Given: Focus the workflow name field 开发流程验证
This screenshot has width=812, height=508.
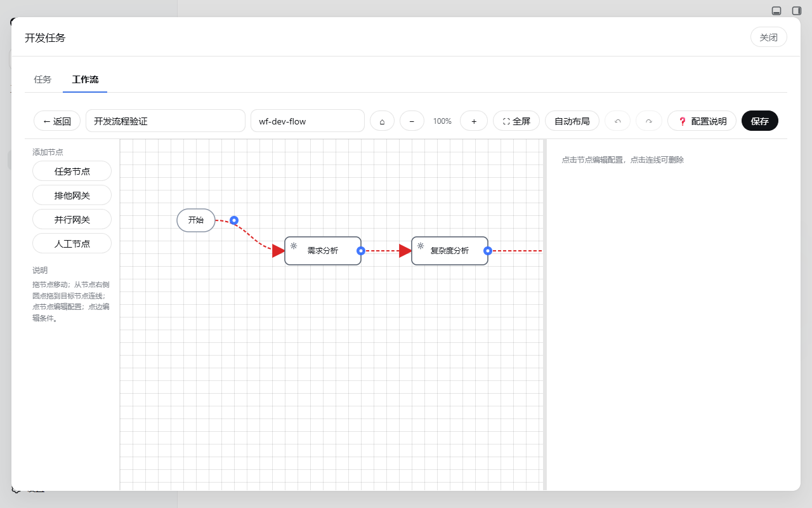Looking at the screenshot, I should click(166, 121).
